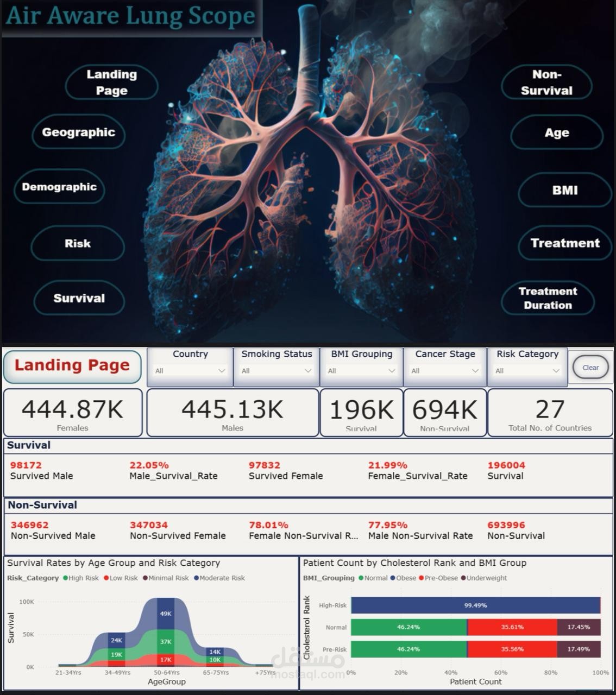Select the 21.99% Female_Survival_Rate value

(388, 465)
